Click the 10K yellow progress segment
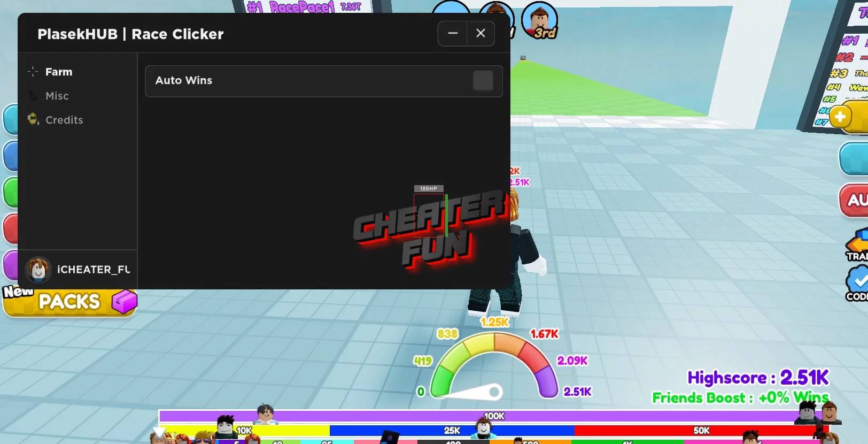 [x=244, y=431]
